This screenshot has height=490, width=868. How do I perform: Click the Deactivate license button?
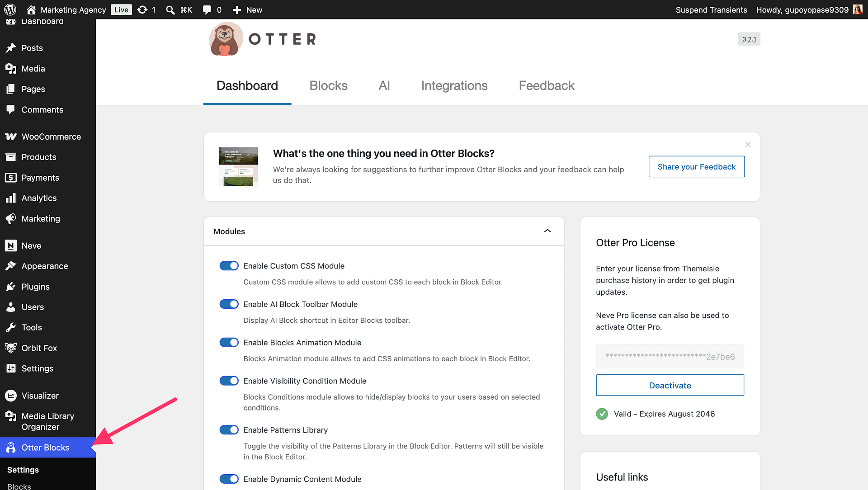pyautogui.click(x=670, y=386)
